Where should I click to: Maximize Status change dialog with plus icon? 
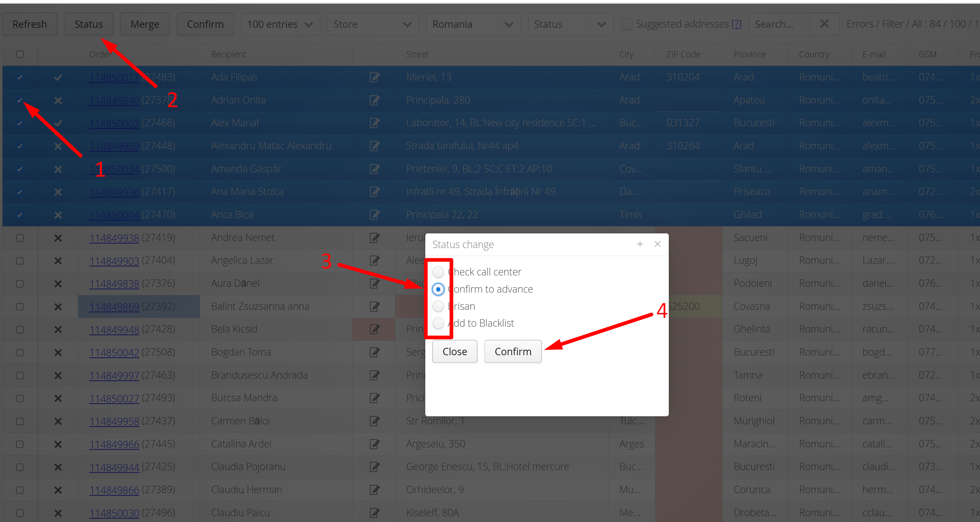(x=640, y=244)
